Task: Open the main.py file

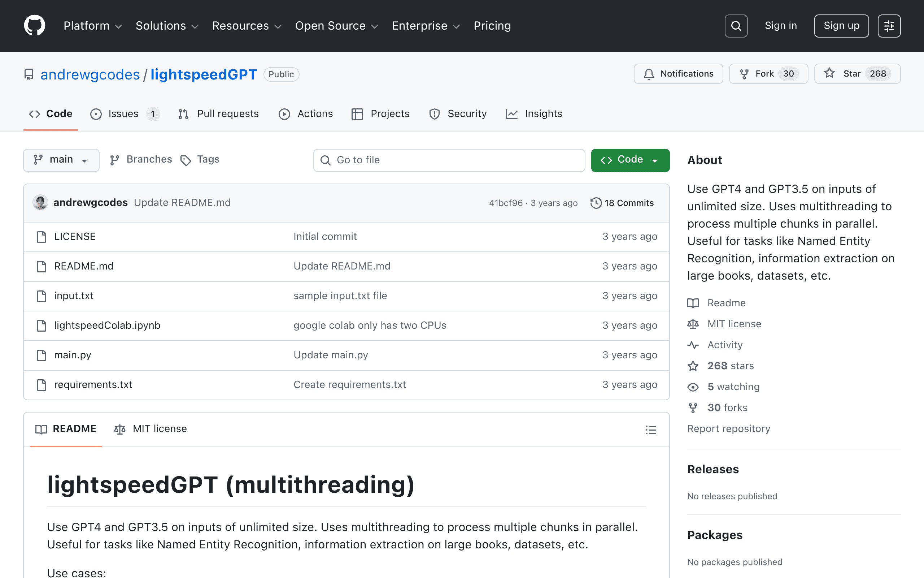Action: 73,355
